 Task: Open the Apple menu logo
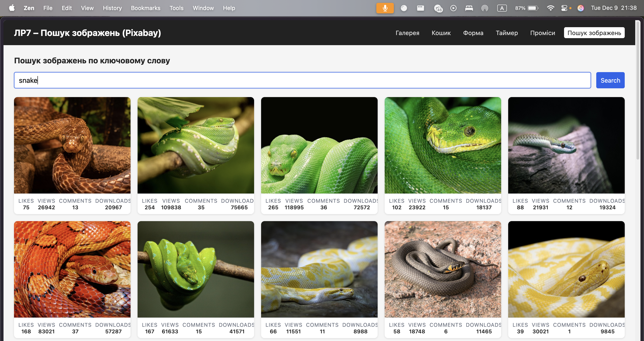pos(12,8)
